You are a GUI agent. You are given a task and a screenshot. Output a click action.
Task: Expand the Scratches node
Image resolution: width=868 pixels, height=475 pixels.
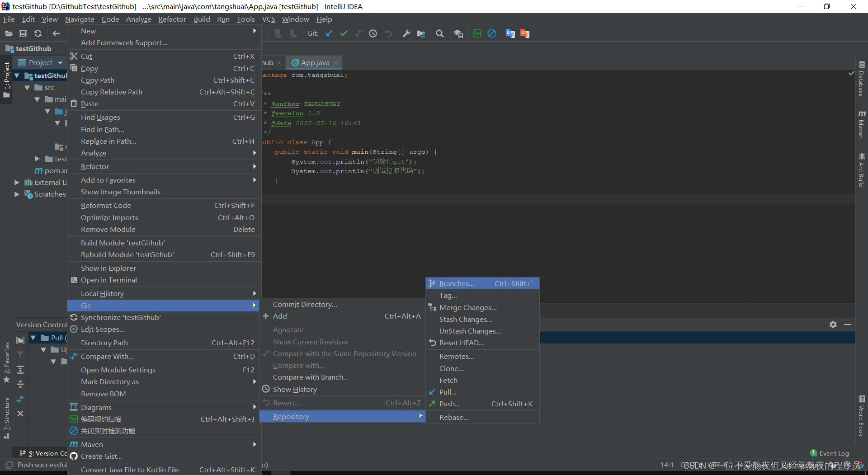pyautogui.click(x=17, y=194)
